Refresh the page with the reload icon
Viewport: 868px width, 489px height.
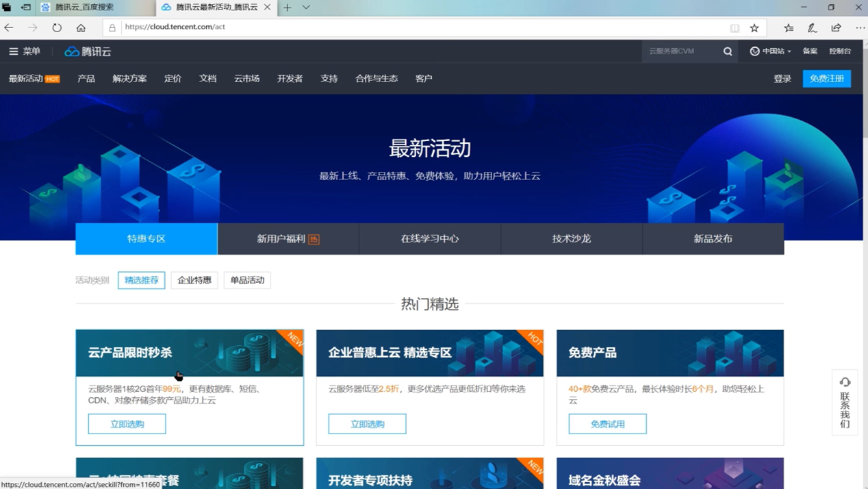point(57,27)
